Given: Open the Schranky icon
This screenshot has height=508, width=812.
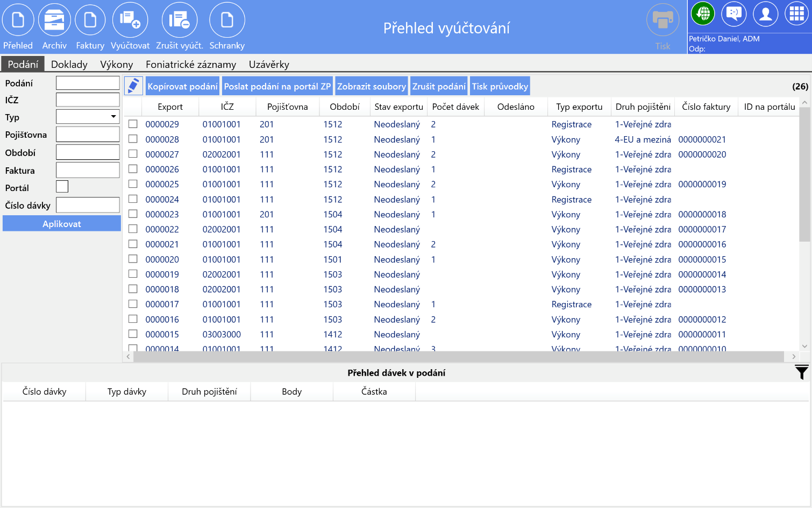Looking at the screenshot, I should pyautogui.click(x=227, y=20).
